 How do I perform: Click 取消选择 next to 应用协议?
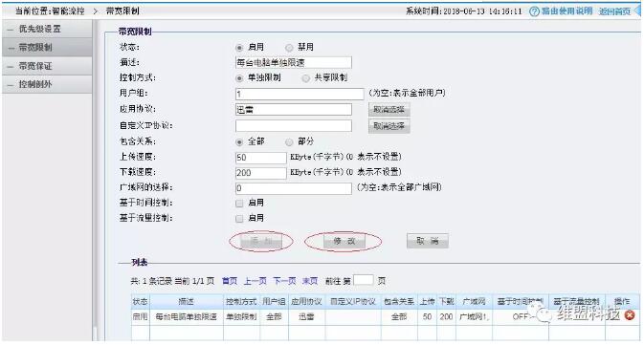[389, 110]
